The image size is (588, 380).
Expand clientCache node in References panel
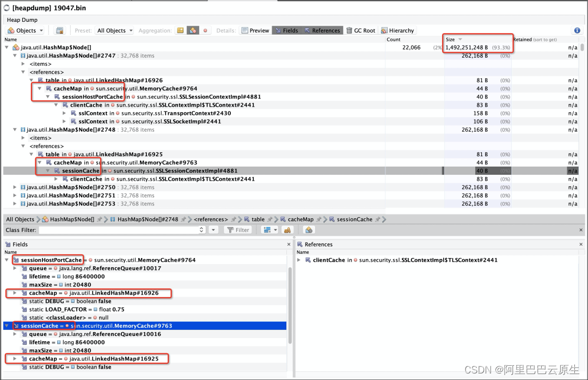point(299,260)
